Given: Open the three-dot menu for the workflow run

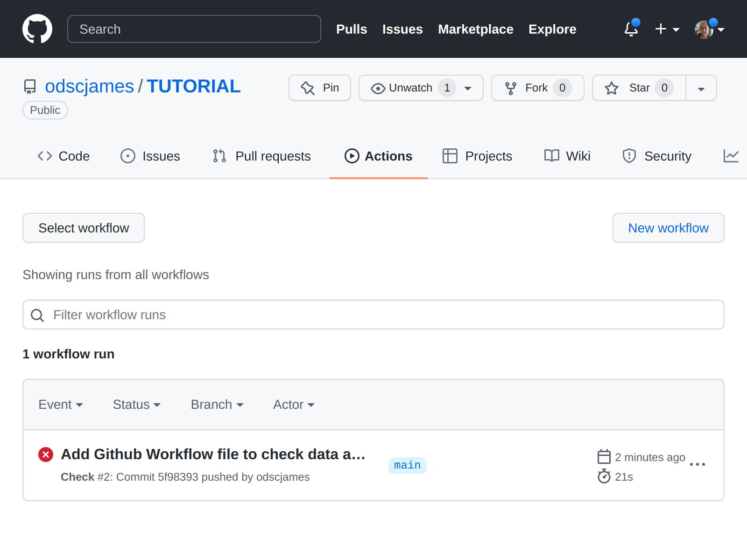Looking at the screenshot, I should pos(698,464).
